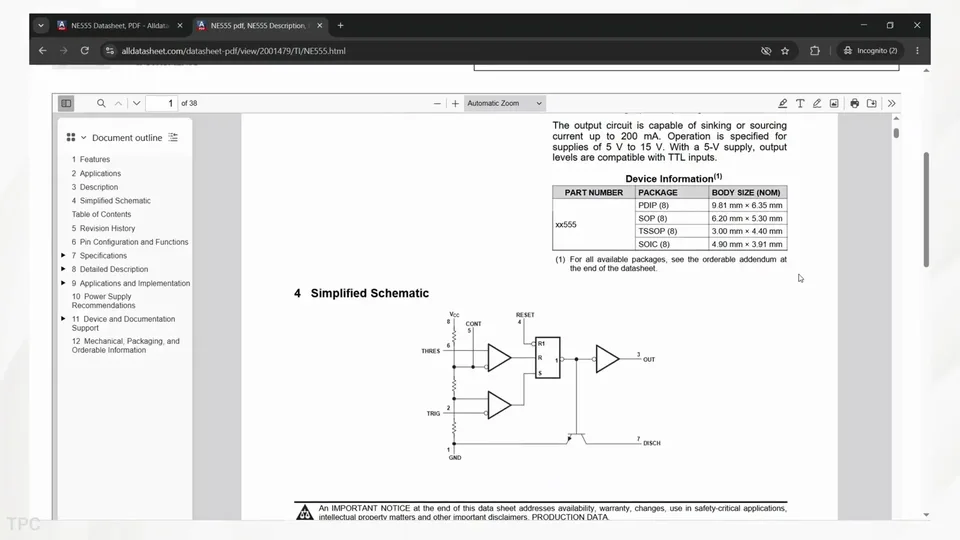Reload the current page
Image resolution: width=960 pixels, height=540 pixels.
click(84, 51)
